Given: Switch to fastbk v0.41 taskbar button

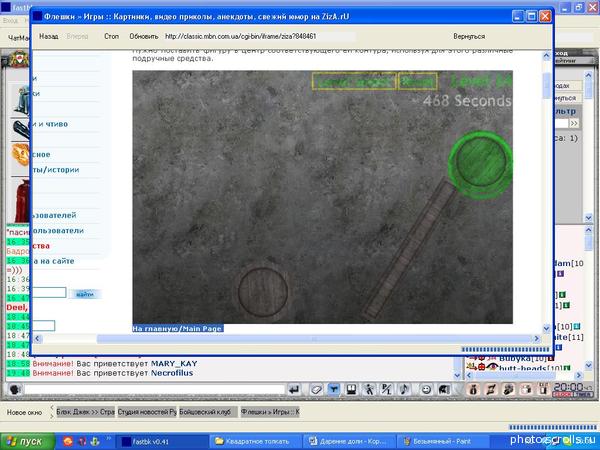Looking at the screenshot, I should pos(161,442).
